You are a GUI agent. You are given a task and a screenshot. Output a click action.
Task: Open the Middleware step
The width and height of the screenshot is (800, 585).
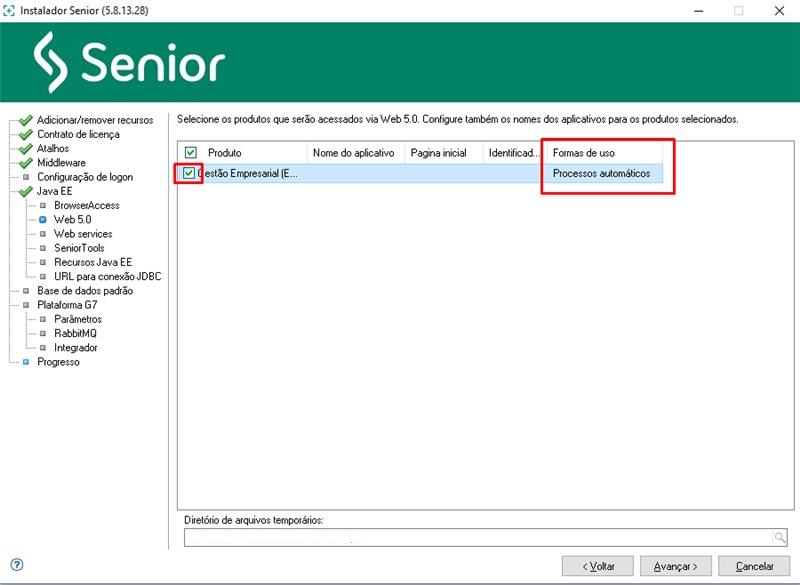61,163
